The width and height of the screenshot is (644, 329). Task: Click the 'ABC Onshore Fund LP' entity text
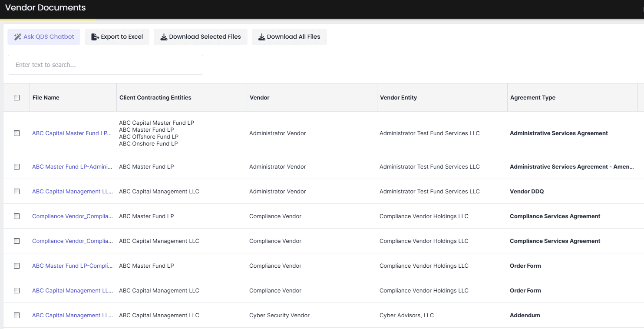click(x=148, y=144)
